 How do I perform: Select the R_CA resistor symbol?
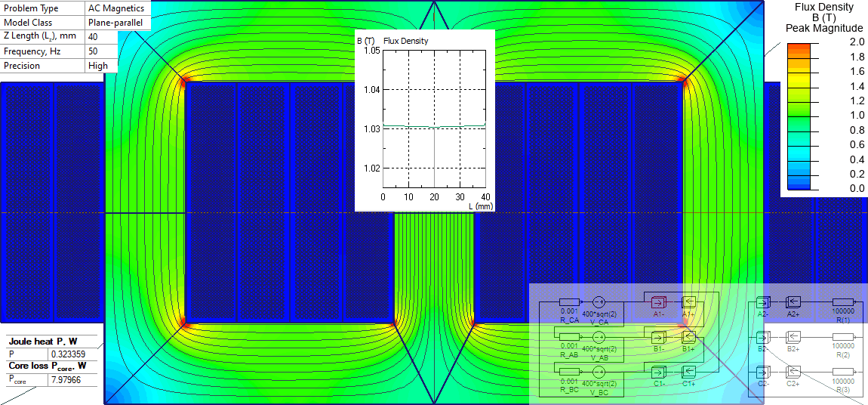click(569, 301)
